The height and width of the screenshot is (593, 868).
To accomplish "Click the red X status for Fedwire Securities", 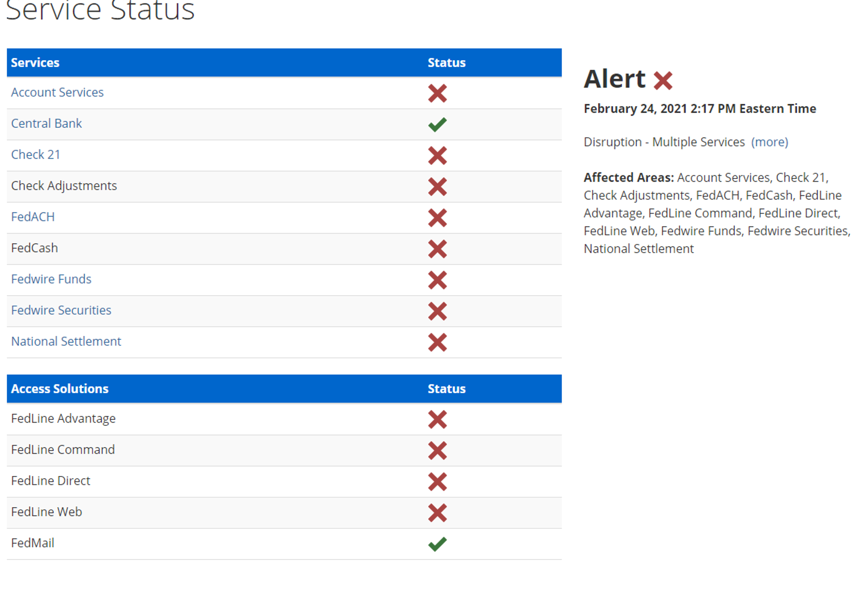I will pos(437,311).
